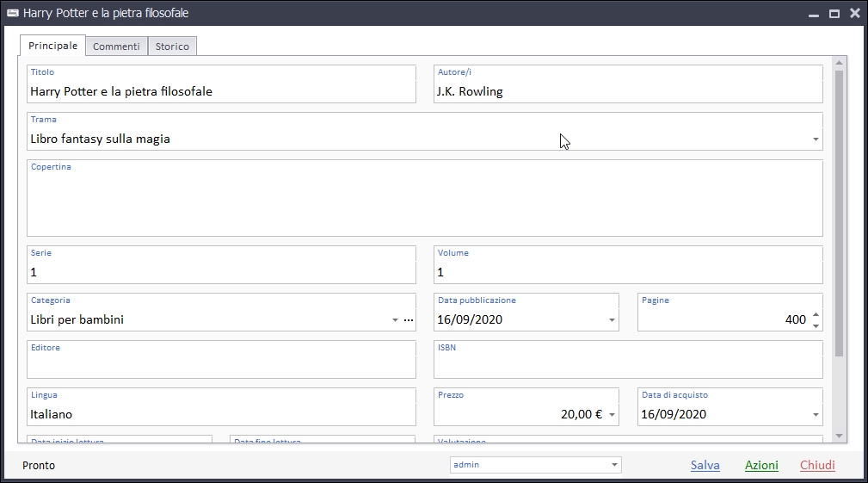Open the Azioni menu link
Viewport: 868px width, 483px height.
coord(761,465)
